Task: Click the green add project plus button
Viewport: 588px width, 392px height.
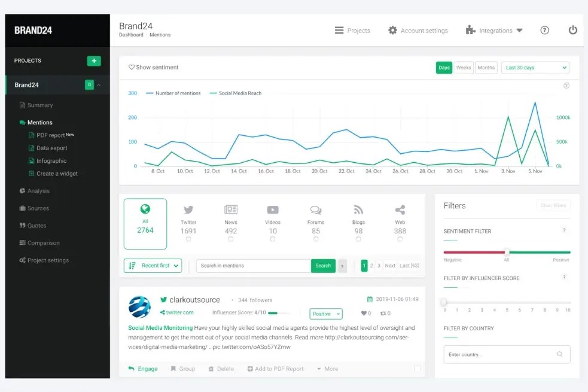Action: 94,61
